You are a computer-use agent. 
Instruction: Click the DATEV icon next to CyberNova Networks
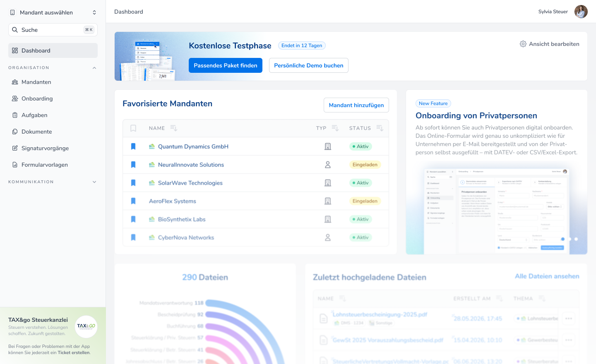click(152, 237)
